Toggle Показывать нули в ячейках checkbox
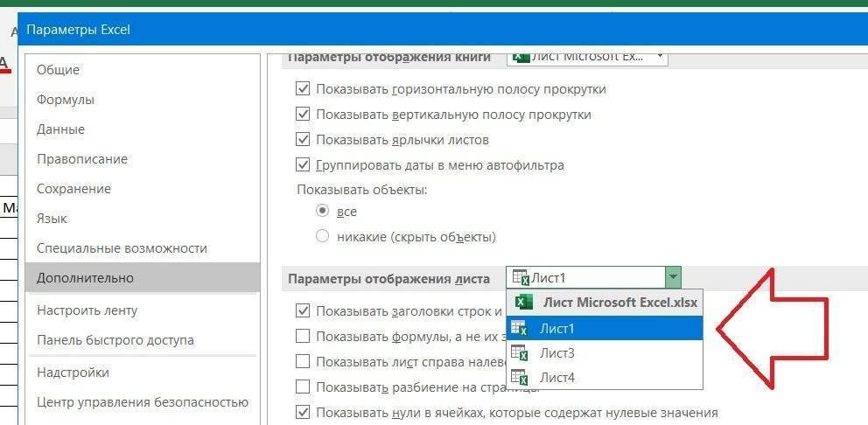Viewport: 868px width, 425px height. pyautogui.click(x=303, y=412)
